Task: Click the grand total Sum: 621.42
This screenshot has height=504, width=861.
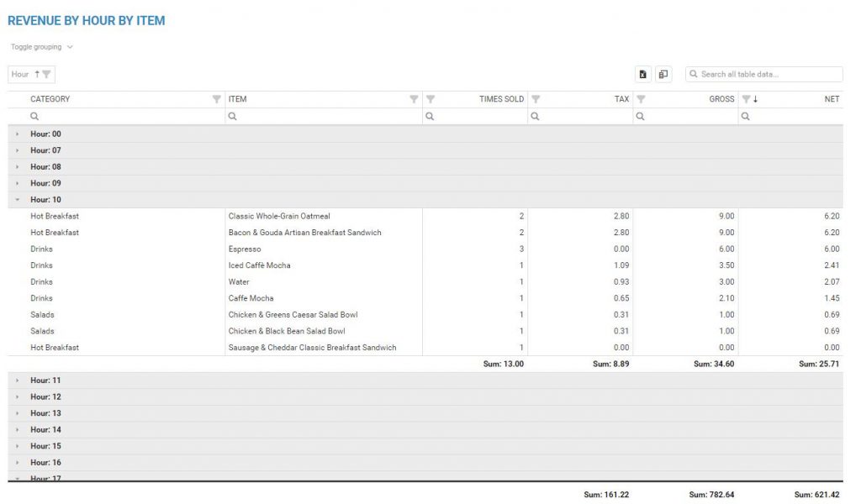Action: [x=816, y=495]
